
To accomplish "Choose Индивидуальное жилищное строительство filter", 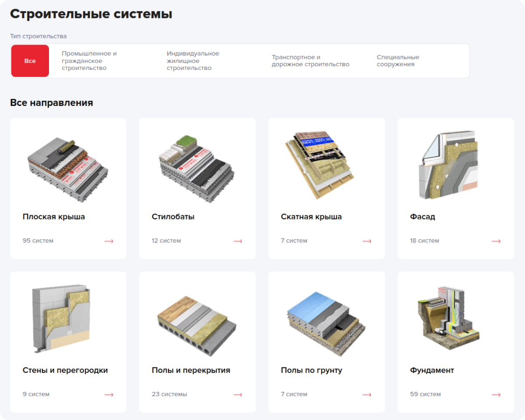I will 193,61.
